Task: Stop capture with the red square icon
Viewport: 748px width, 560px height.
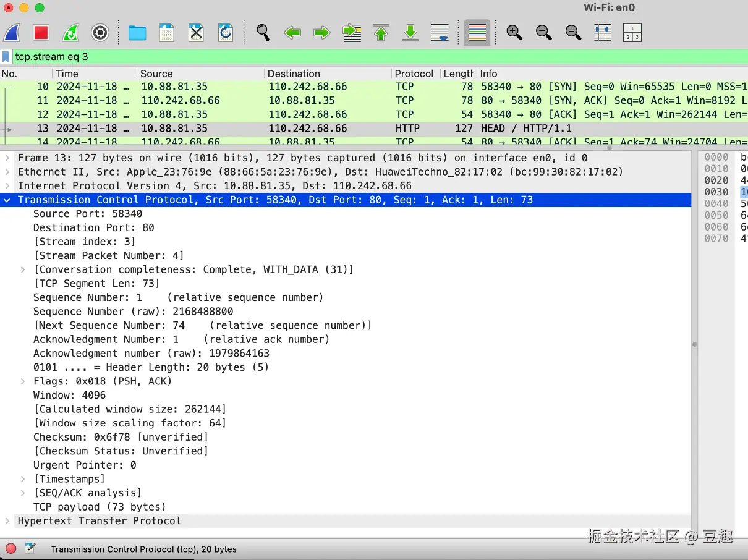Action: click(x=41, y=33)
